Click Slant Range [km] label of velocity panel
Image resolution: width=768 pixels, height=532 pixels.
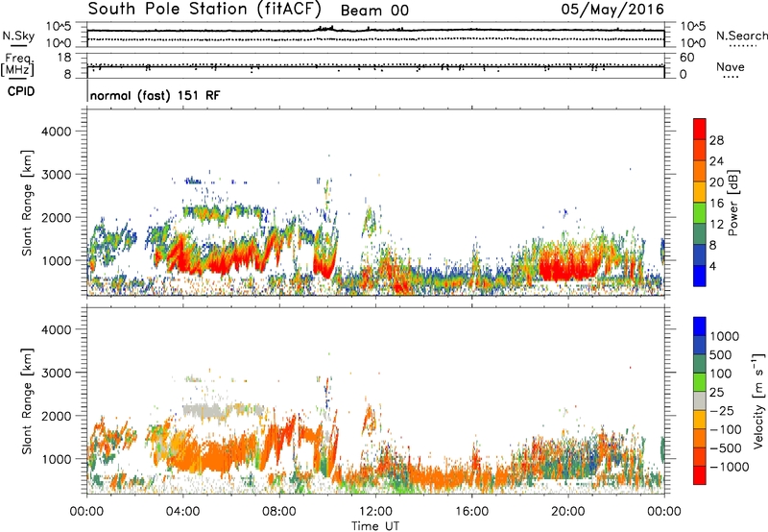(28, 401)
